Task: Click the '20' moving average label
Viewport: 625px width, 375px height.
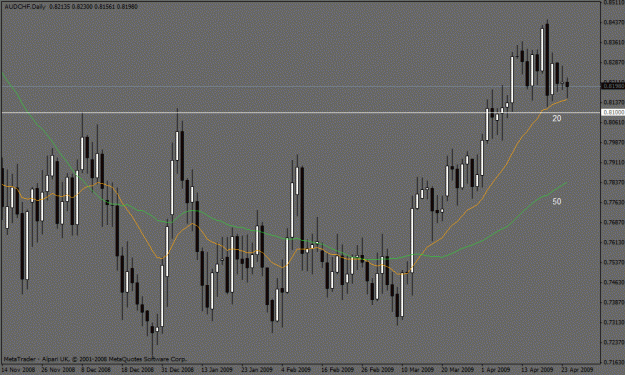Action: pos(556,118)
